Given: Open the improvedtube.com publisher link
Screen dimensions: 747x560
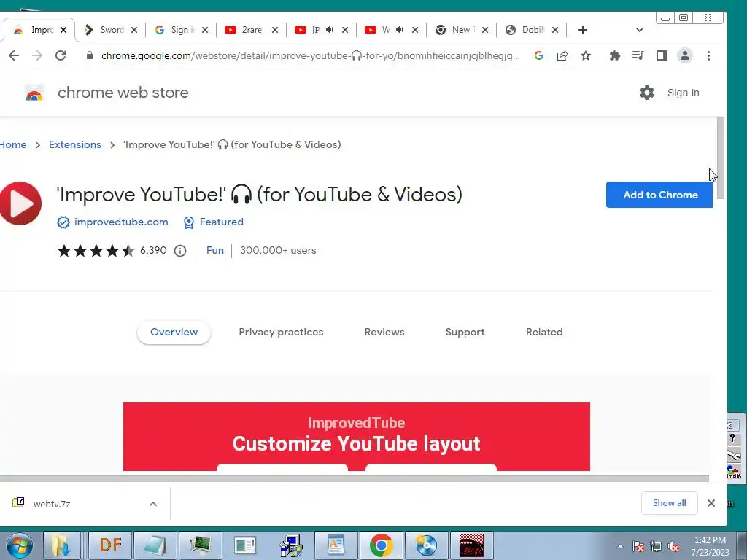Looking at the screenshot, I should point(121,222).
